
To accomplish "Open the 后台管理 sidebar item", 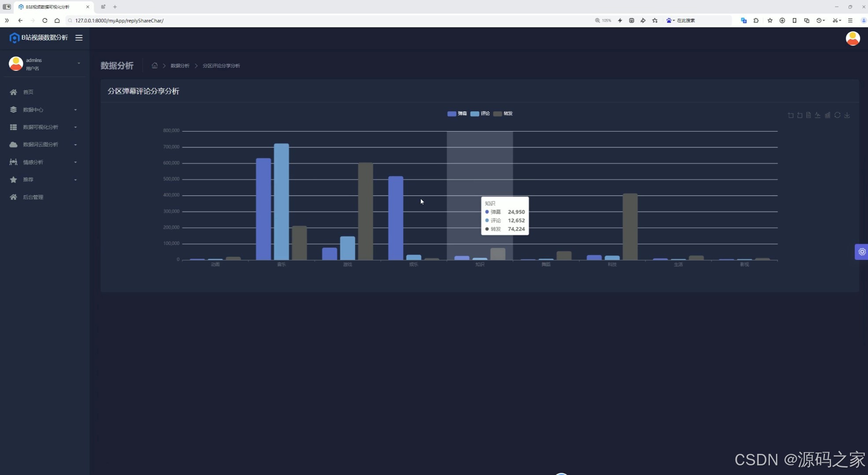I will 33,197.
